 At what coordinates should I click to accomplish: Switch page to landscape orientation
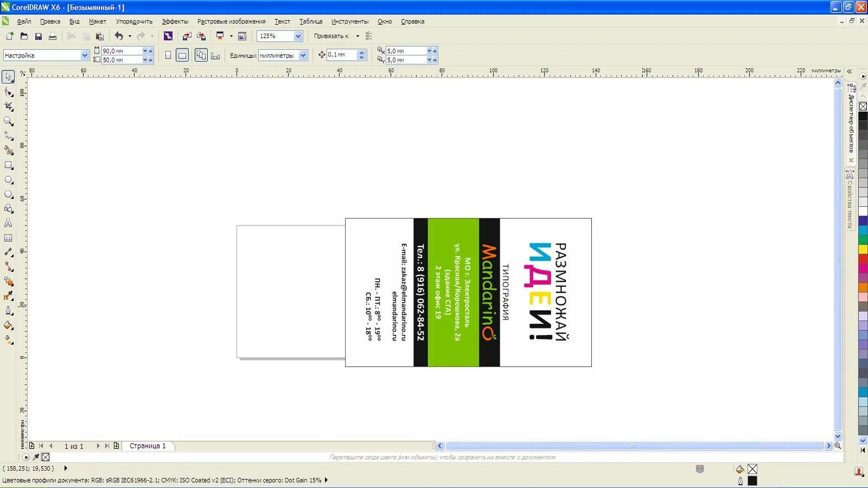pos(182,55)
